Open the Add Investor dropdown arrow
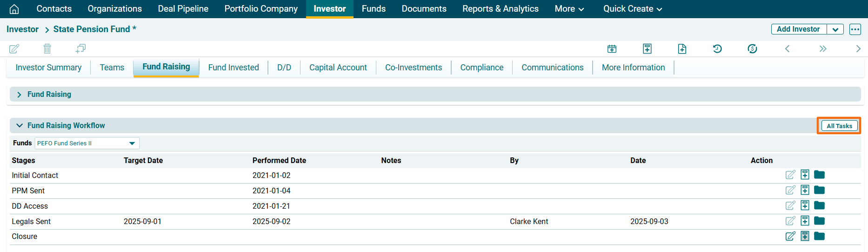 (x=835, y=29)
